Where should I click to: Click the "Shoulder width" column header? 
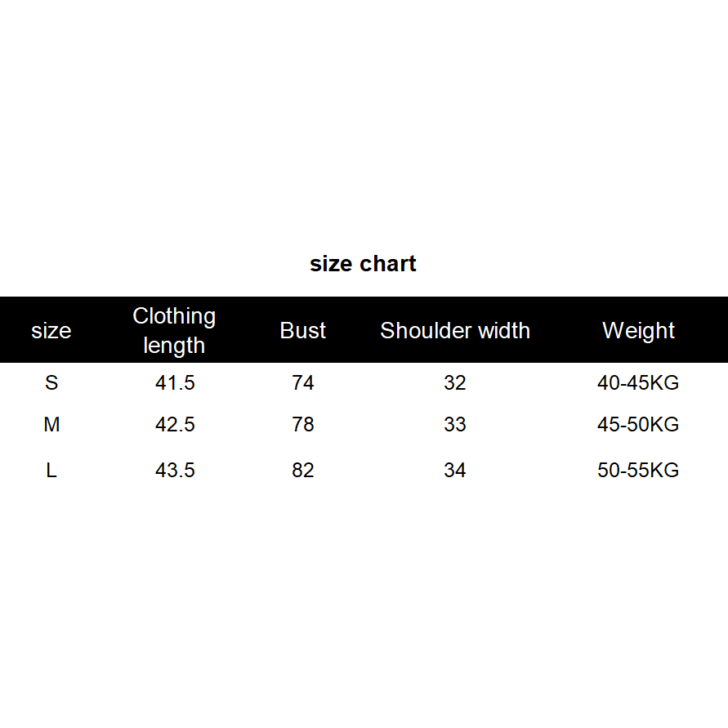click(x=454, y=331)
